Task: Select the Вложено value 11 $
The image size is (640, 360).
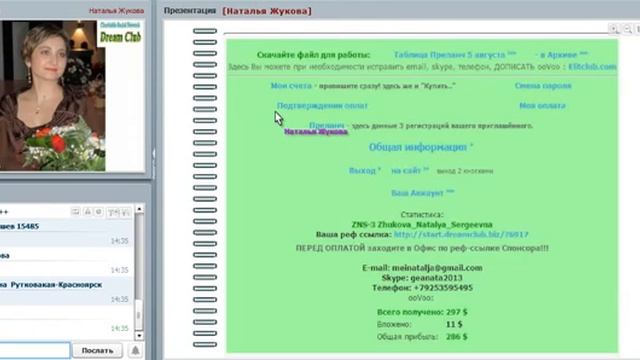Action: 454,324
